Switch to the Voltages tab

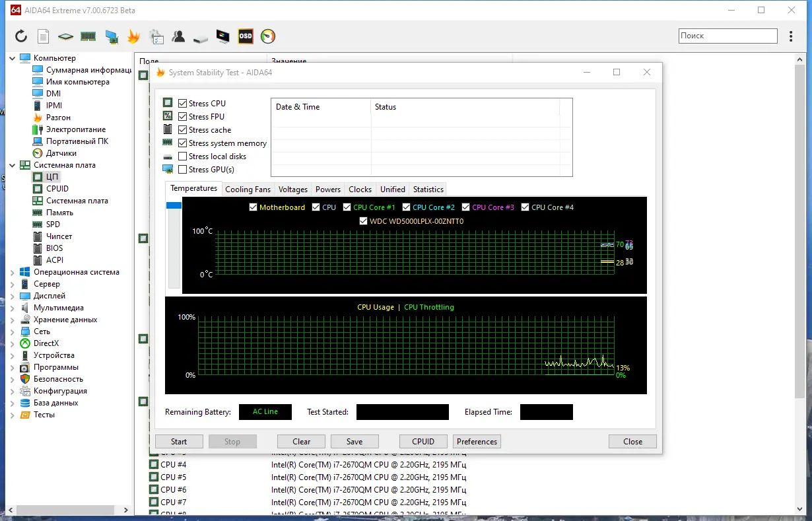click(293, 190)
